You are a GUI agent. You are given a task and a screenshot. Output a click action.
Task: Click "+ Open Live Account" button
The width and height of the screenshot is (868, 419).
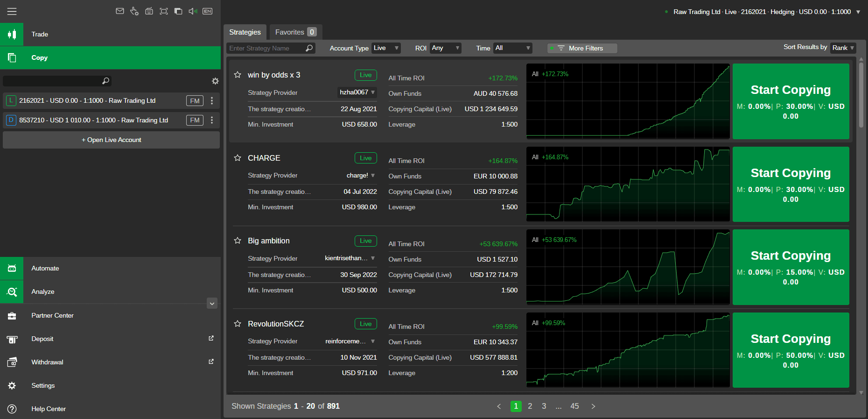111,140
